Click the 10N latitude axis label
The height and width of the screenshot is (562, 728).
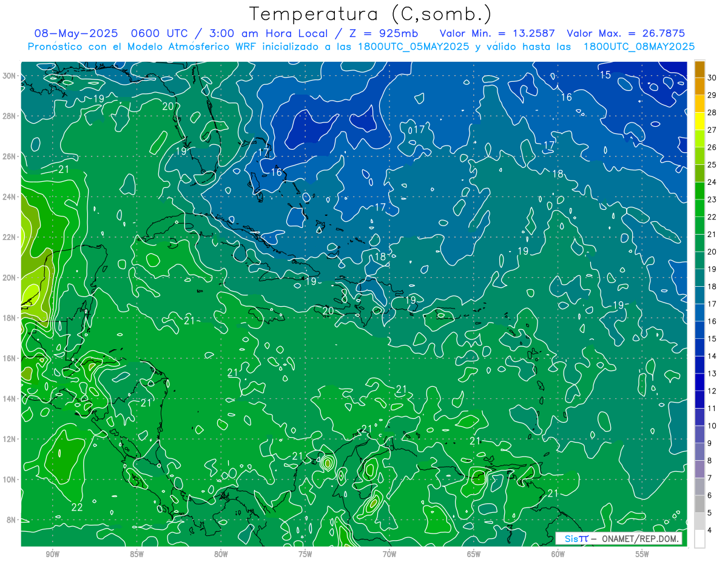[x=10, y=480]
